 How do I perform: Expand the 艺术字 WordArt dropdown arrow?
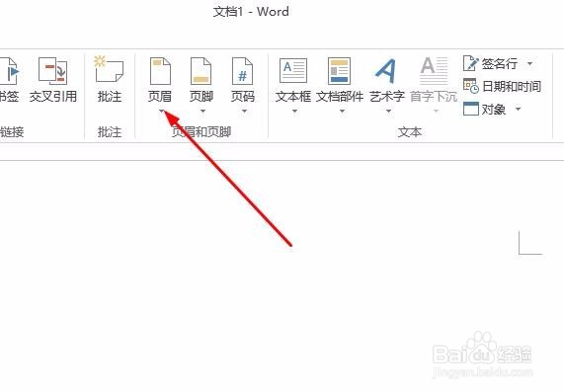tap(388, 112)
